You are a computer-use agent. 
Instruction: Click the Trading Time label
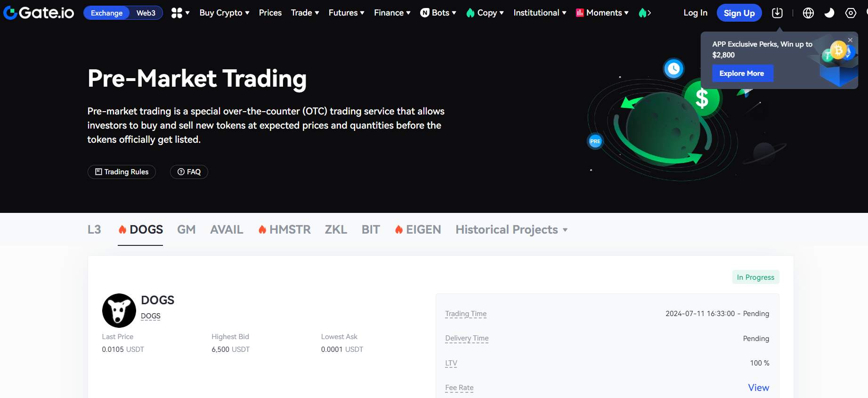[466, 314]
